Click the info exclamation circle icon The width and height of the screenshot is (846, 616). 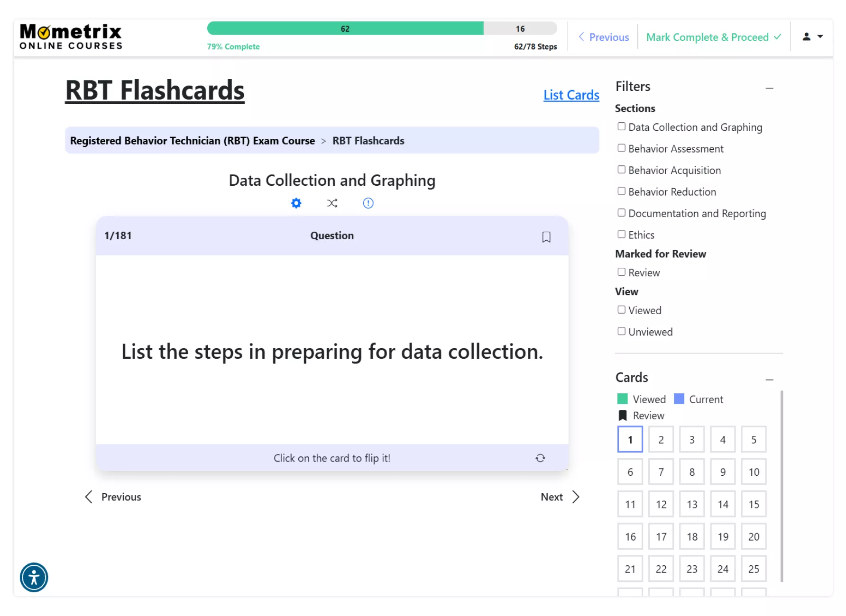coord(368,203)
